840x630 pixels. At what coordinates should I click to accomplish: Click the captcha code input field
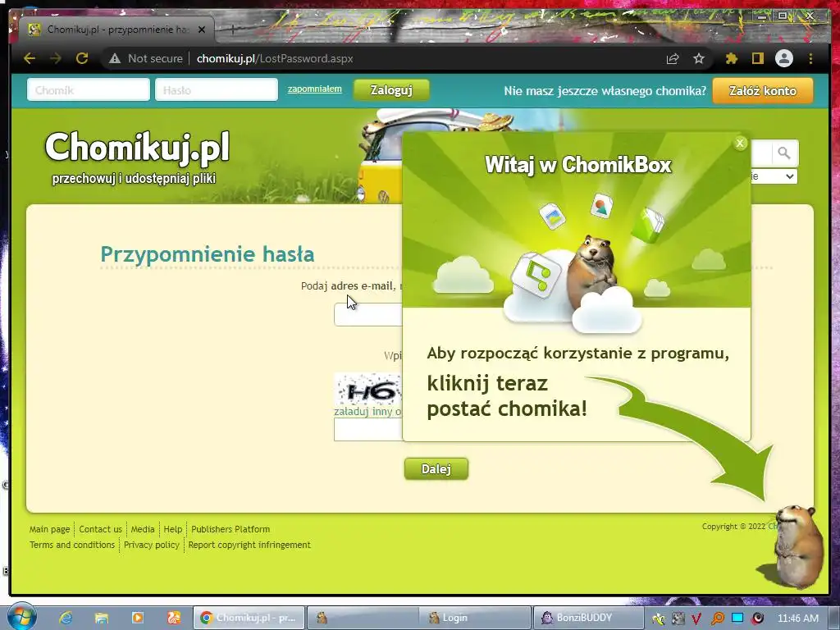click(x=368, y=429)
